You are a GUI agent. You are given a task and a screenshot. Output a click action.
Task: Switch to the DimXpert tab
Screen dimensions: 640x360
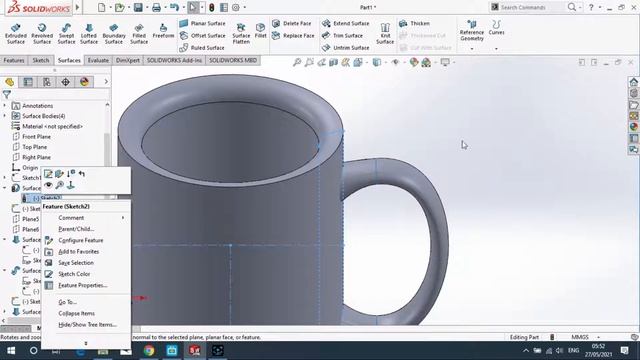pyautogui.click(x=128, y=60)
